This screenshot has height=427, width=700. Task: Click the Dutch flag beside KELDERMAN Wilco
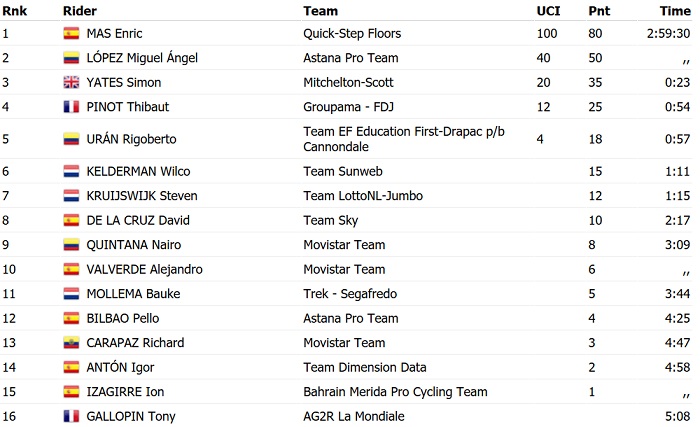coord(71,171)
